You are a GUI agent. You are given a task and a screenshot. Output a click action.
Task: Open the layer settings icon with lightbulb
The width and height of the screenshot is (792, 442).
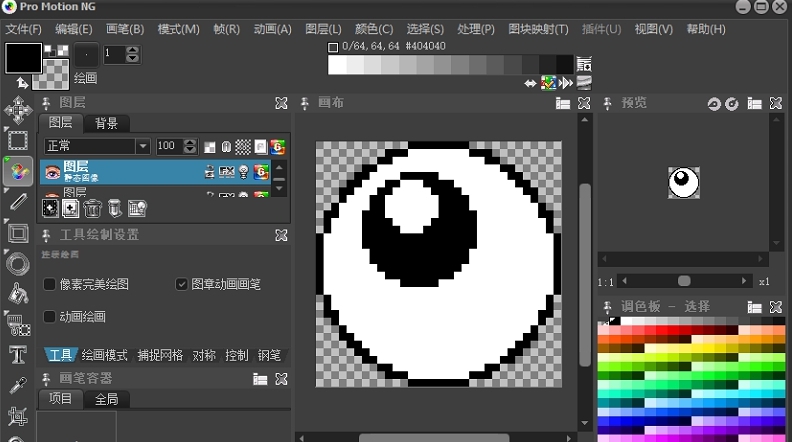pyautogui.click(x=137, y=208)
